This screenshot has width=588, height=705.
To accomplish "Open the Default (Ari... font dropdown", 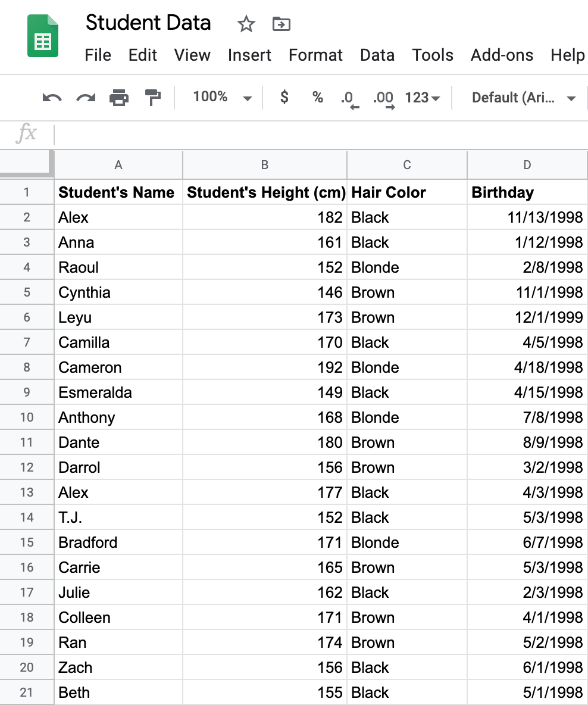I will 524,98.
